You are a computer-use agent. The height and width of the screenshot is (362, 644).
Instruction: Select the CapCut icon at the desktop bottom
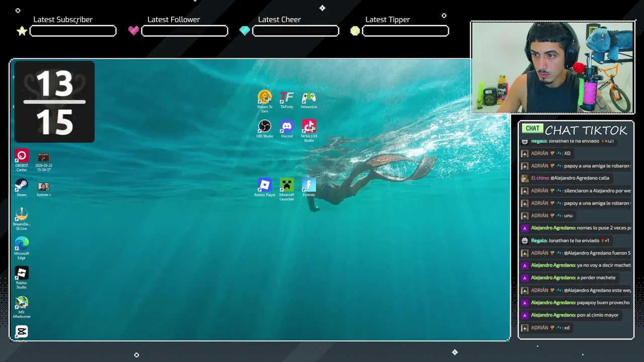22,333
